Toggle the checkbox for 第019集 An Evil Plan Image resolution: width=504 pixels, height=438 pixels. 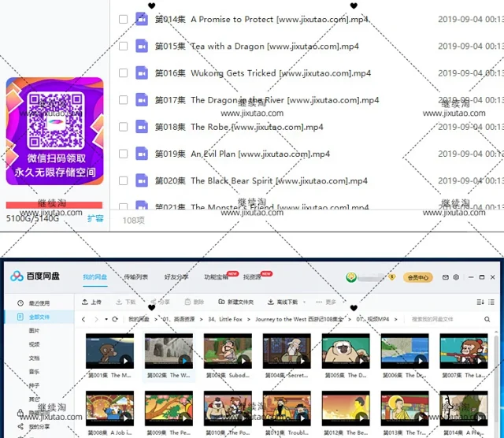pyautogui.click(x=123, y=154)
